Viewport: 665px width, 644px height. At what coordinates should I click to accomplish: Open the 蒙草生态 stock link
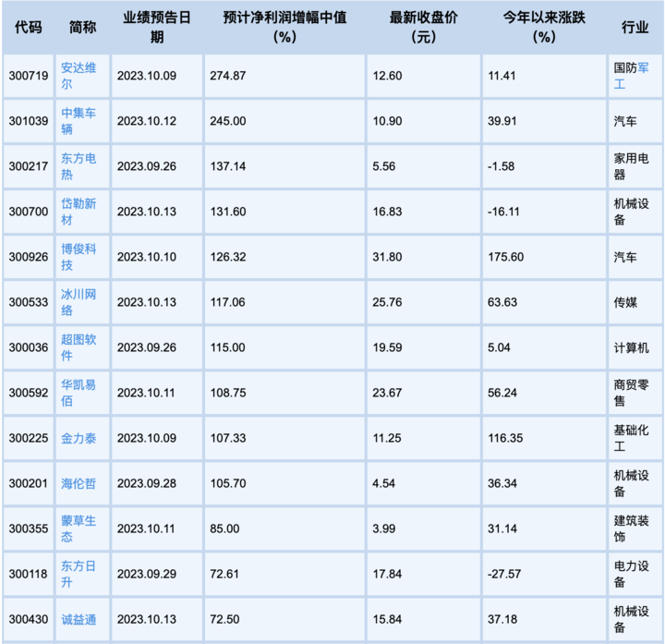79,529
